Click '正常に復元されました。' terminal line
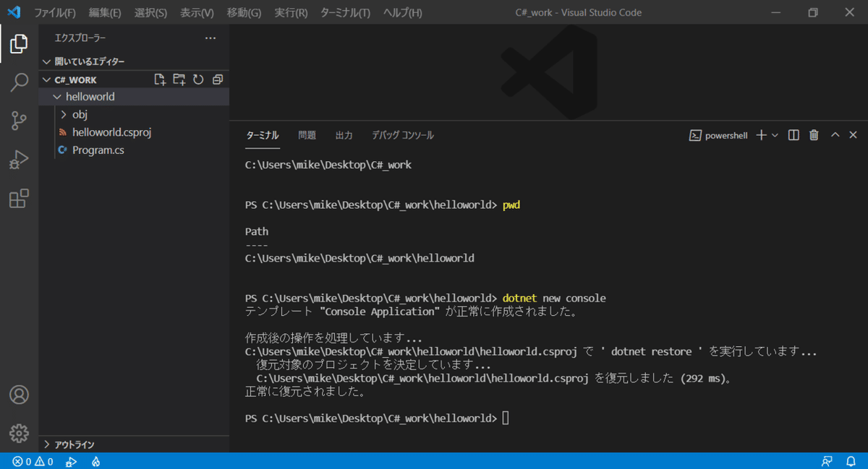The image size is (868, 469). (x=305, y=392)
